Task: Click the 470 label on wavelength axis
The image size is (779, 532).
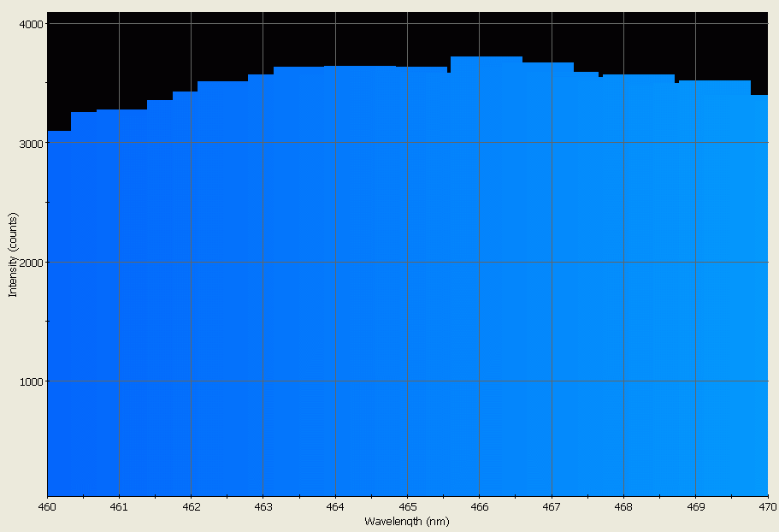Action: coord(766,507)
